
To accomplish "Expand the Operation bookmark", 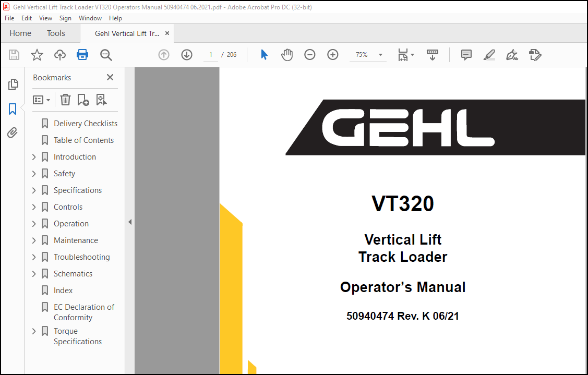I will point(34,224).
